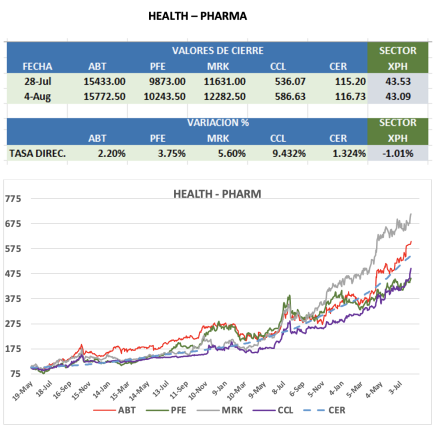Select the MRK value 11631.00 cell
Image resolution: width=440 pixels, height=431 pixels.
(x=225, y=81)
